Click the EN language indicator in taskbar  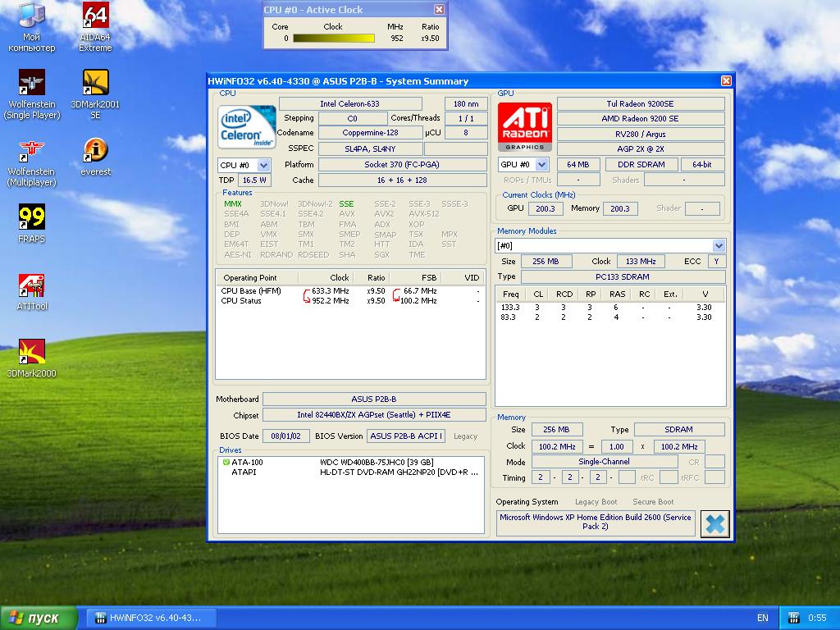(762, 618)
